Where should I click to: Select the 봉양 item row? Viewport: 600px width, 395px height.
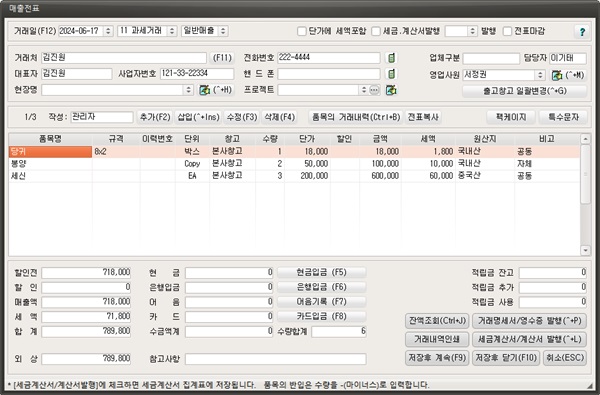294,164
